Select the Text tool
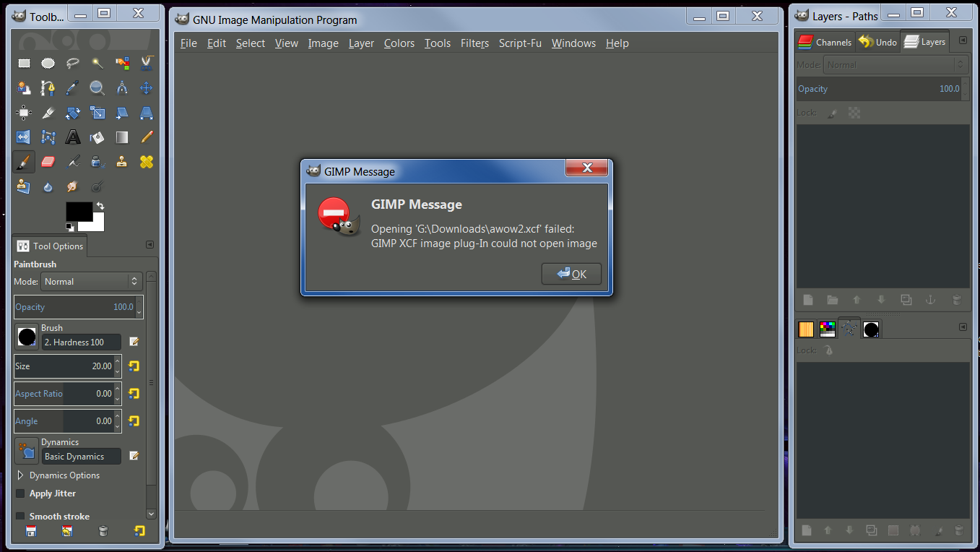The image size is (980, 552). tap(72, 137)
